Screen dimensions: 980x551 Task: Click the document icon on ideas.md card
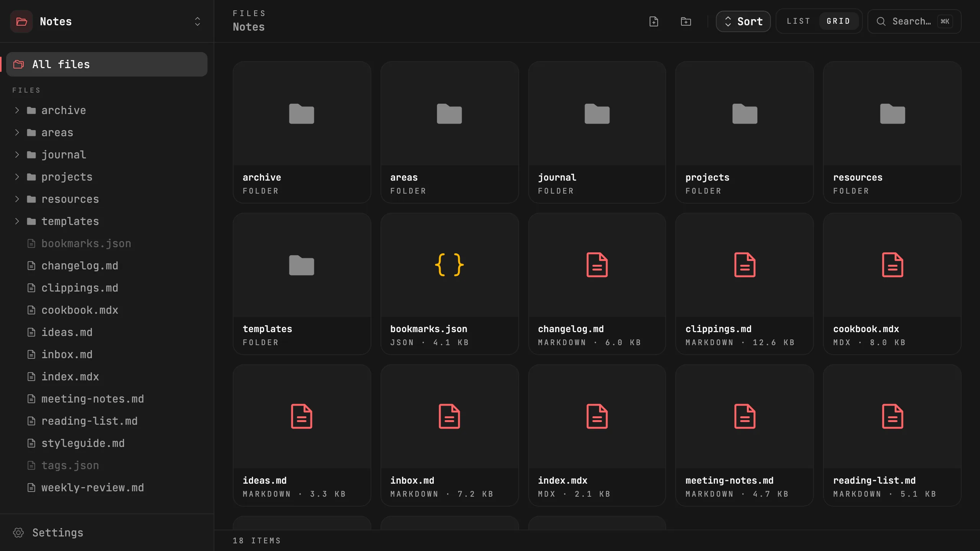[x=302, y=416]
